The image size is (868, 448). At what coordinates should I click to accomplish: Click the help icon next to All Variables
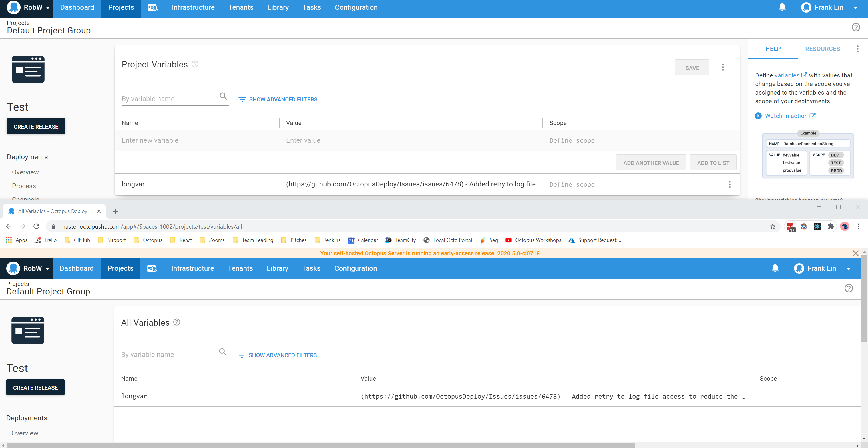(x=177, y=322)
